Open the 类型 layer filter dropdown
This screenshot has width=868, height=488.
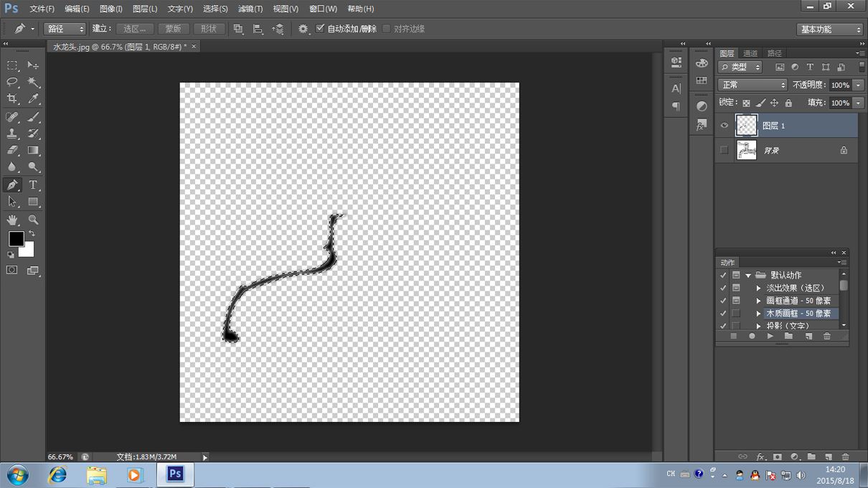pos(741,67)
